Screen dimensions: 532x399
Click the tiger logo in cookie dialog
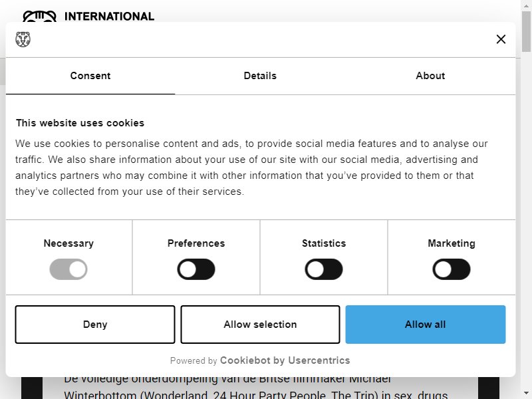coord(23,39)
